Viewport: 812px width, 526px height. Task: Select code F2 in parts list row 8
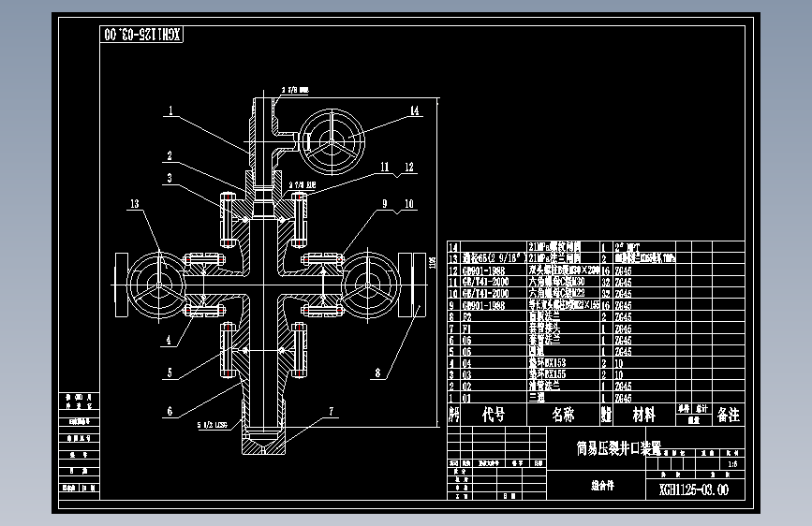(467, 317)
